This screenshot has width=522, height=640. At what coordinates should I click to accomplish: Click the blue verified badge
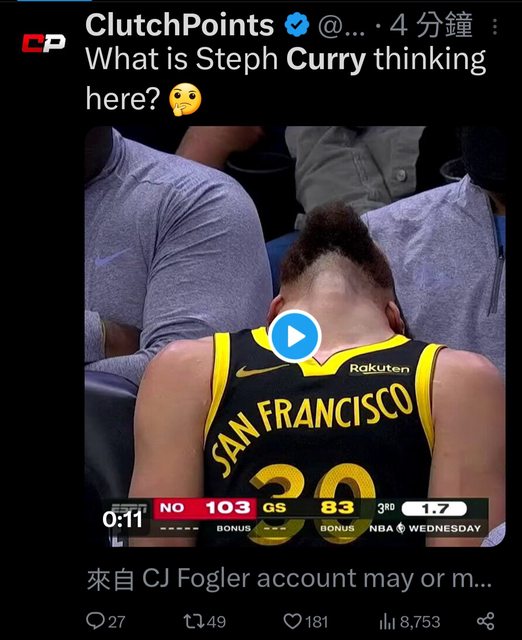pos(297,25)
